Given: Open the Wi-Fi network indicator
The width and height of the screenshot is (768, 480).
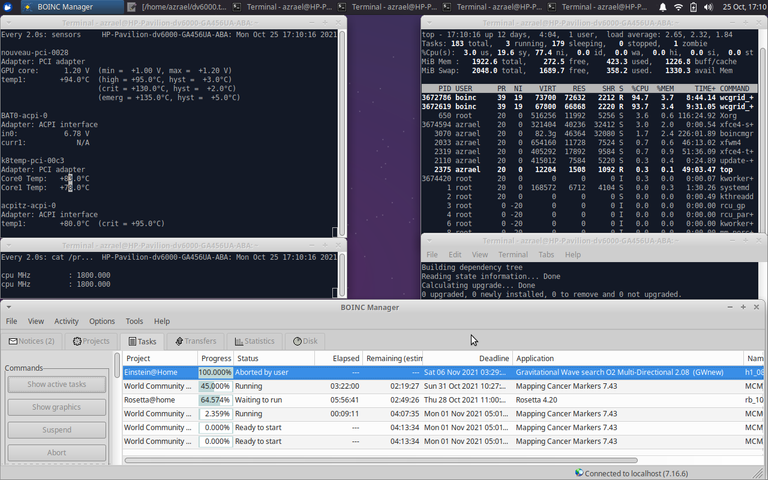Looking at the screenshot, I should point(678,7).
